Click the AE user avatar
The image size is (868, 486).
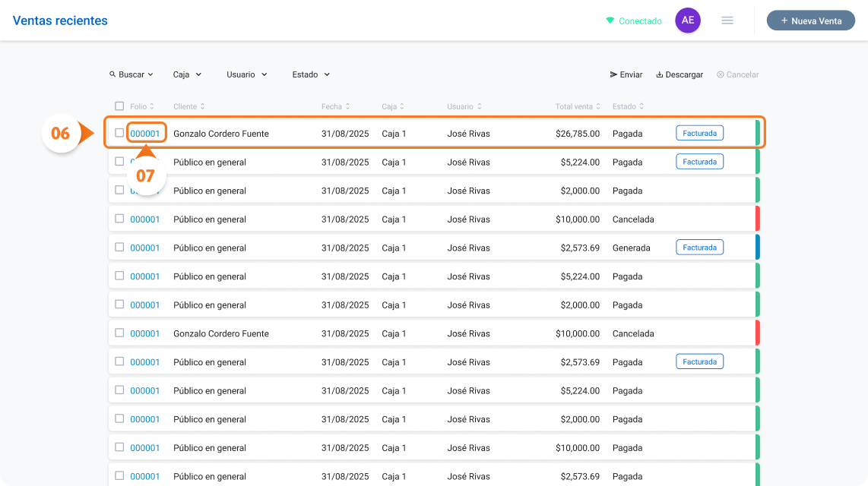coord(688,21)
